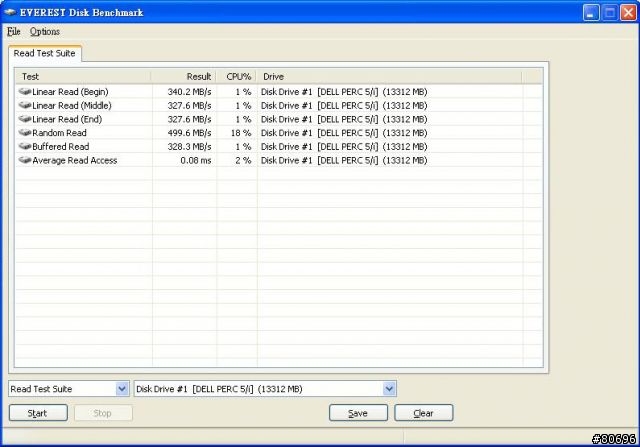Click the disk icon beside Random Read

tap(25, 133)
